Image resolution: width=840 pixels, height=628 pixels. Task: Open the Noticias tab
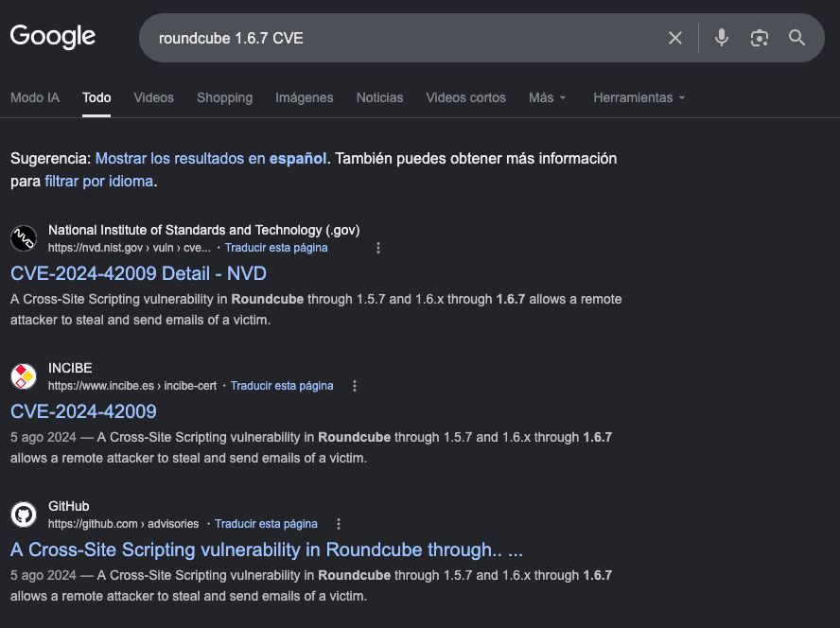pos(380,97)
